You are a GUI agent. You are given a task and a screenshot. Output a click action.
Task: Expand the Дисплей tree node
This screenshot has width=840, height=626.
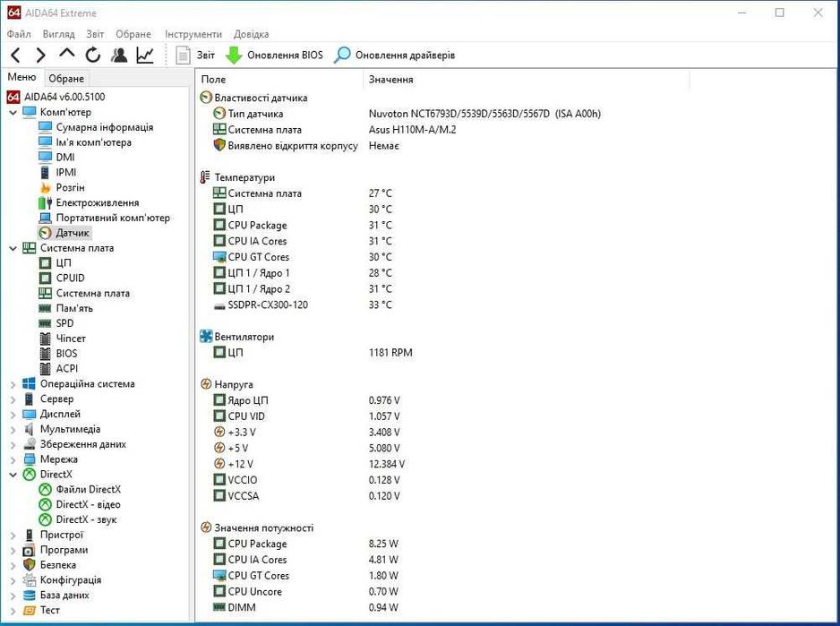(13, 415)
